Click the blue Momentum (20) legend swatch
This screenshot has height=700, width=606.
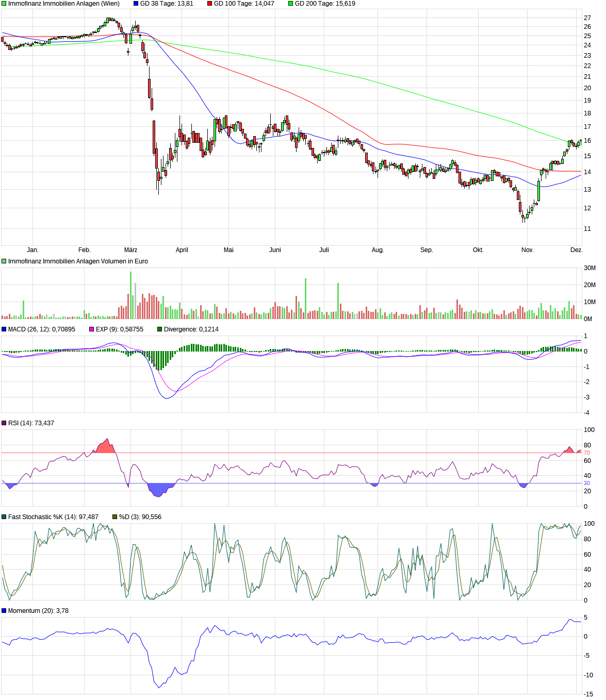[4, 611]
